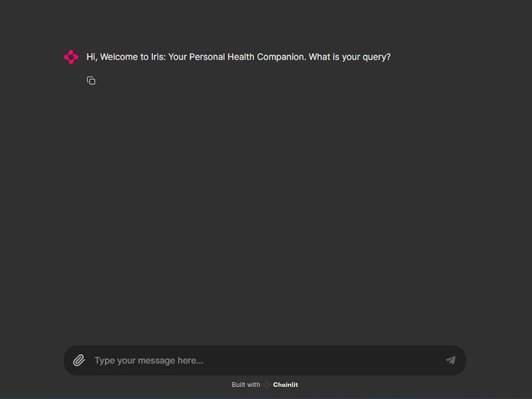Focus the "Type your message here..." field
The image size is (532, 399).
[265, 361]
